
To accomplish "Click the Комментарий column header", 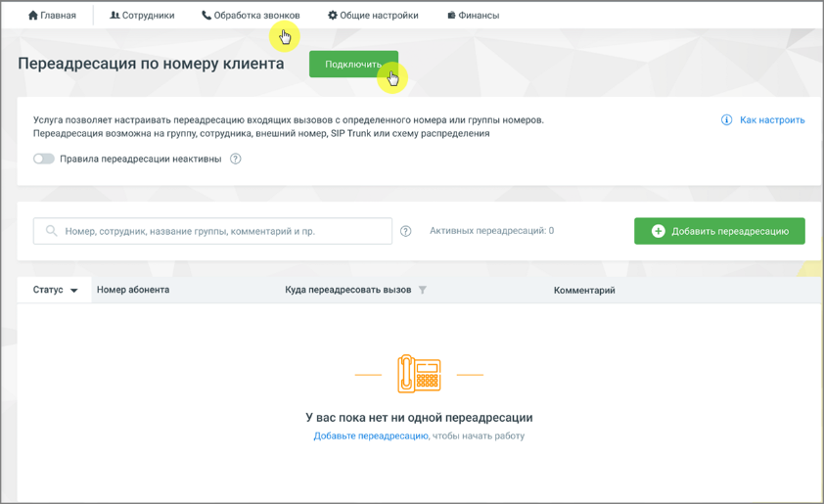I will pyautogui.click(x=584, y=290).
